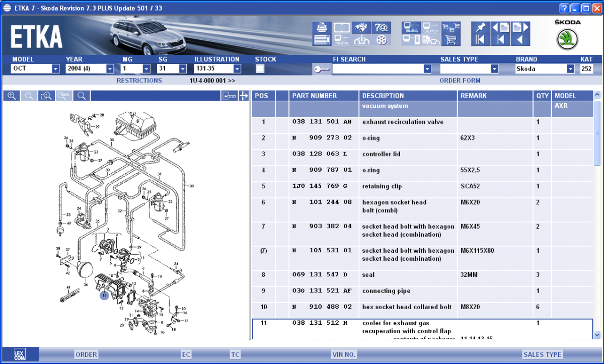Select the zoom-to-area magnifier tool
Screen dimensions: 604x364
coord(46,96)
